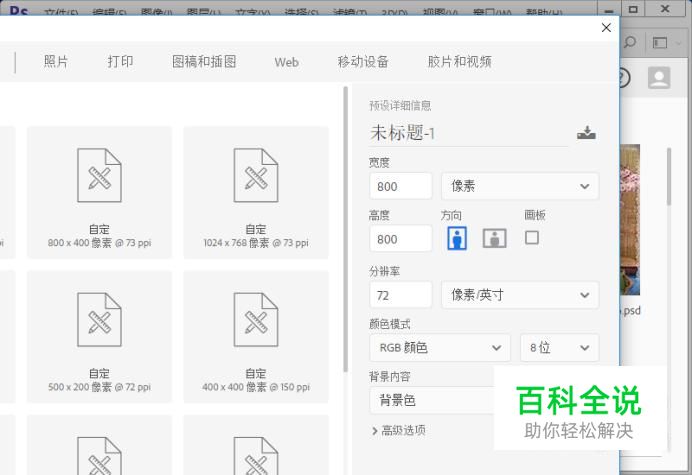692x475 pixels.
Task: Choose the 400 x 400 像素 150 ppi preset
Action: pos(256,336)
